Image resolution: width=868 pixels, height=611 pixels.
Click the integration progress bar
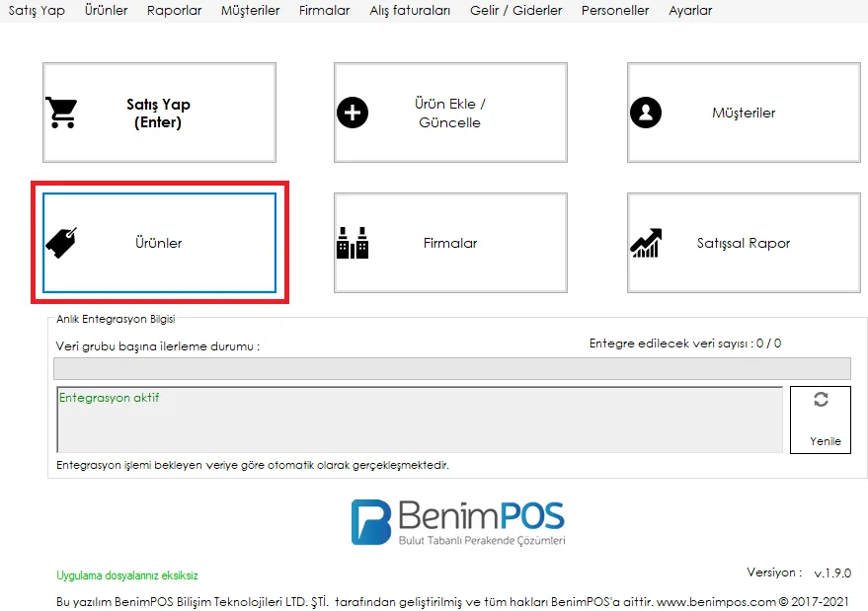(x=451, y=368)
